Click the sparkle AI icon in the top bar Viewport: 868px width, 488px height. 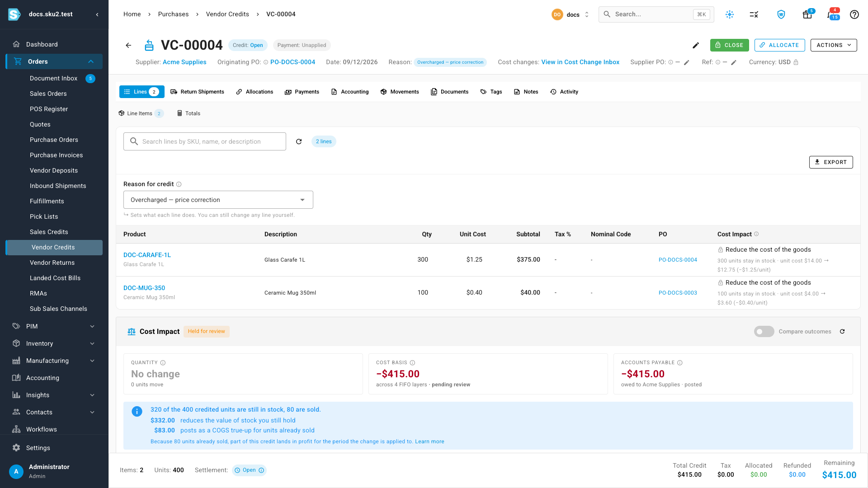[729, 14]
